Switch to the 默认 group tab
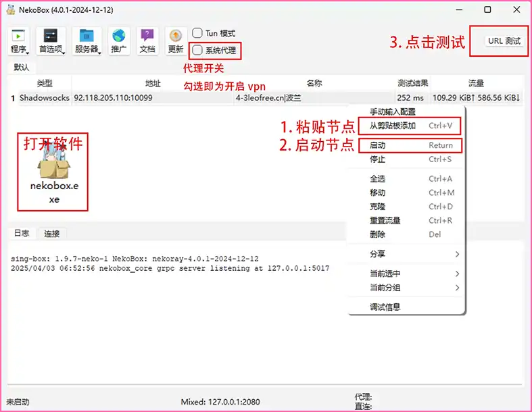532x412 pixels. 21,67
